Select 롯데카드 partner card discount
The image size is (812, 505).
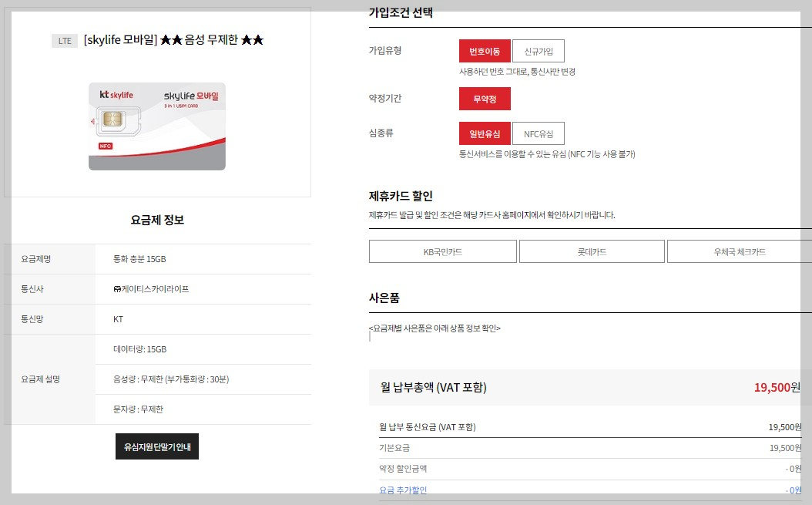[x=592, y=251]
